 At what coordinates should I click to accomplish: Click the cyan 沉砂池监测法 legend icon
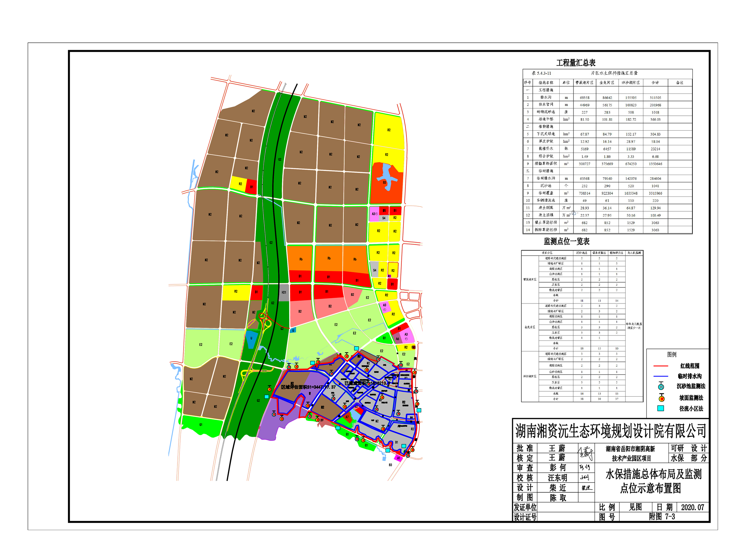coord(661,386)
